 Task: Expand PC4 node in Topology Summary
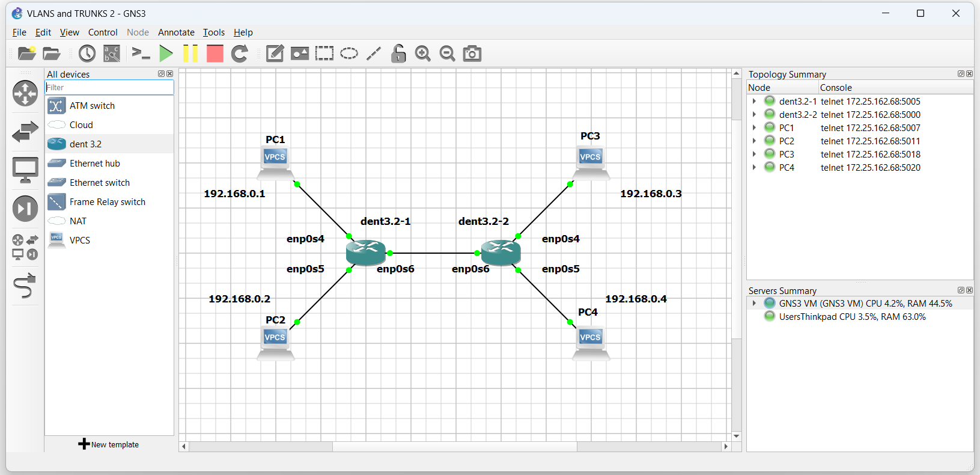coord(754,168)
